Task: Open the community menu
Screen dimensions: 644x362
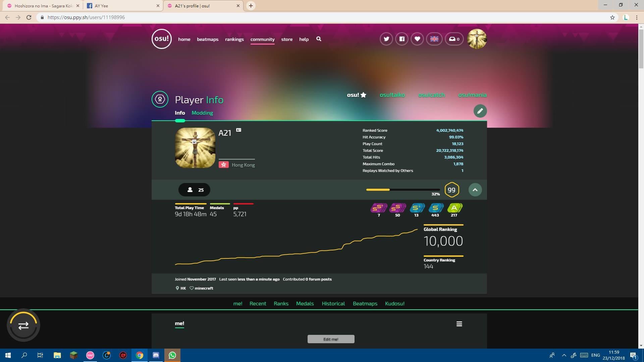Action: [x=262, y=39]
